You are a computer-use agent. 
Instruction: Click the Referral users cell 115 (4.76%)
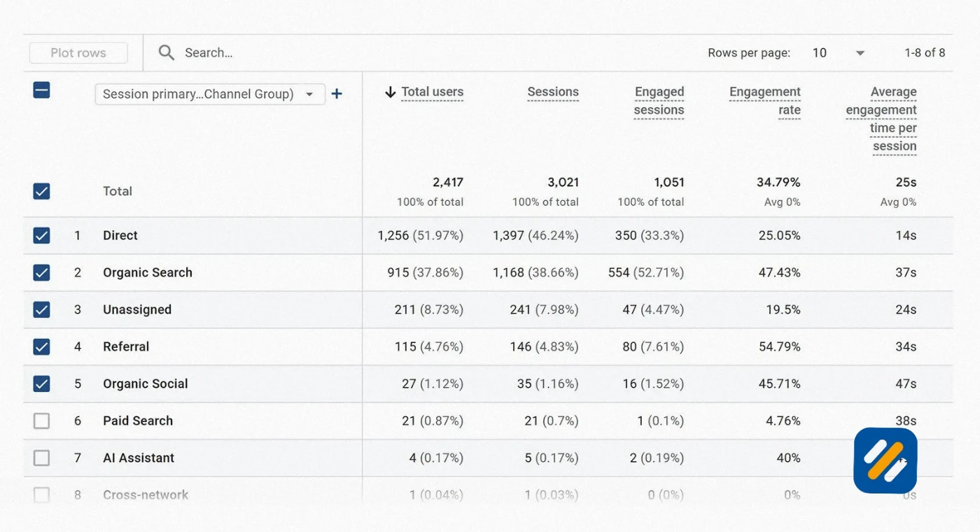click(x=429, y=346)
